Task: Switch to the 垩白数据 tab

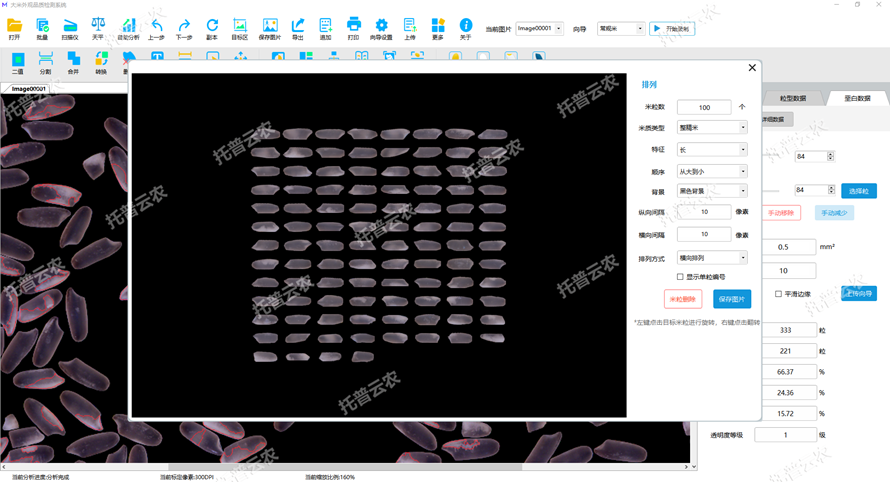Action: click(857, 98)
